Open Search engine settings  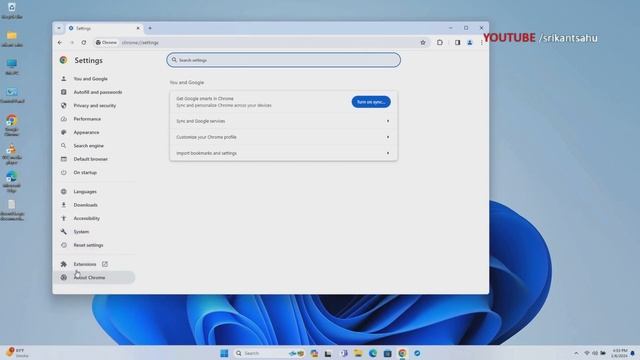tap(89, 146)
